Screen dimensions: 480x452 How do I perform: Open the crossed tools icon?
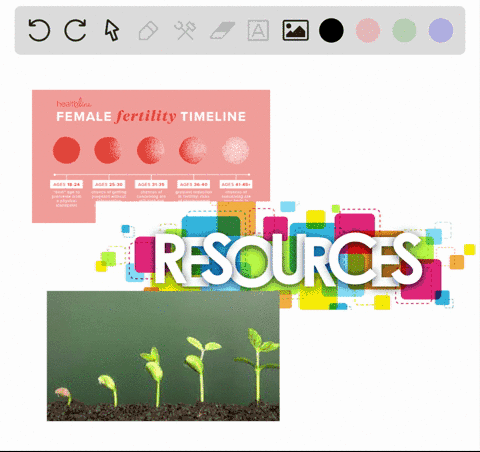[x=185, y=31]
